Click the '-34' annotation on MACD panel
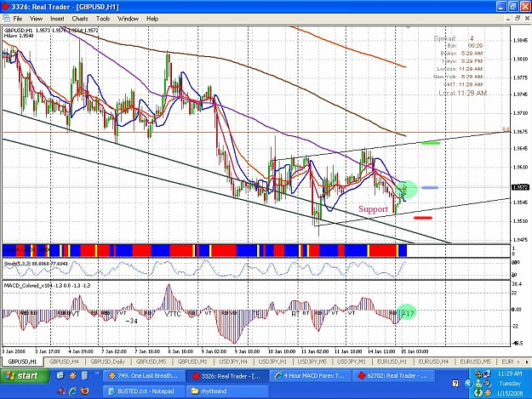532x399 pixels. click(131, 321)
